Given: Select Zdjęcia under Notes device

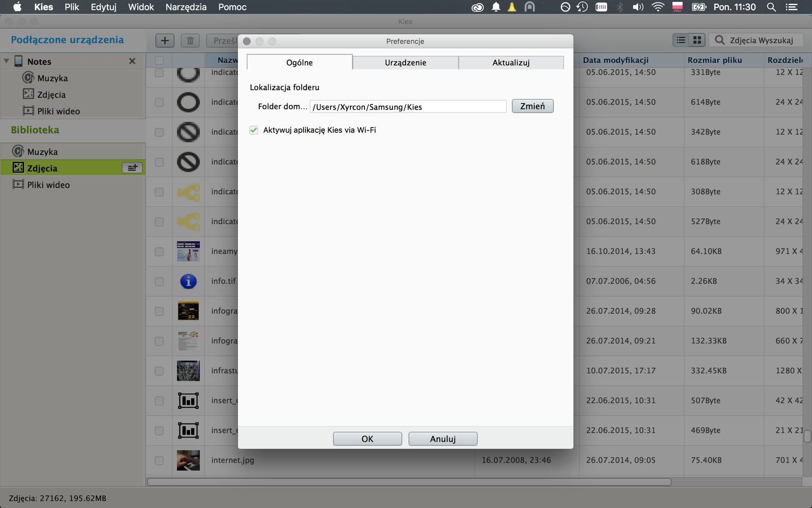Looking at the screenshot, I should pos(51,95).
